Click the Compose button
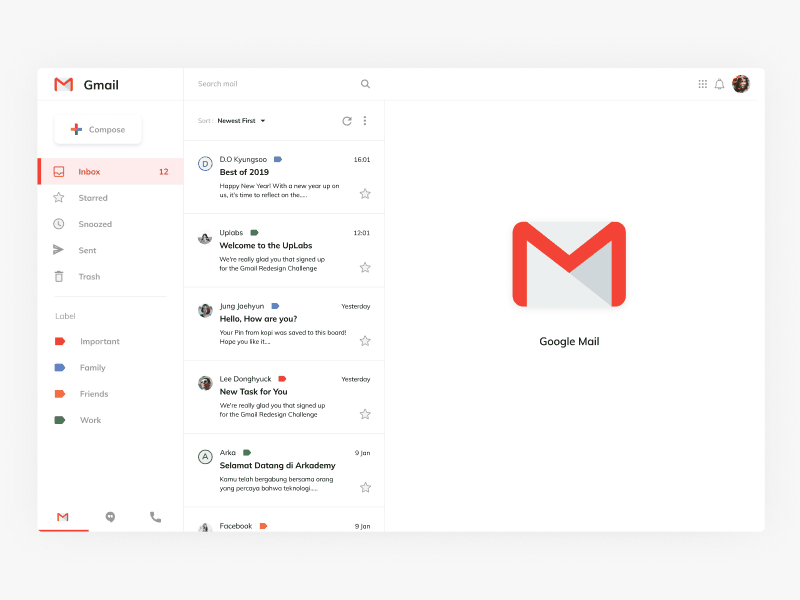Viewport: 800px width, 600px height. [x=97, y=129]
